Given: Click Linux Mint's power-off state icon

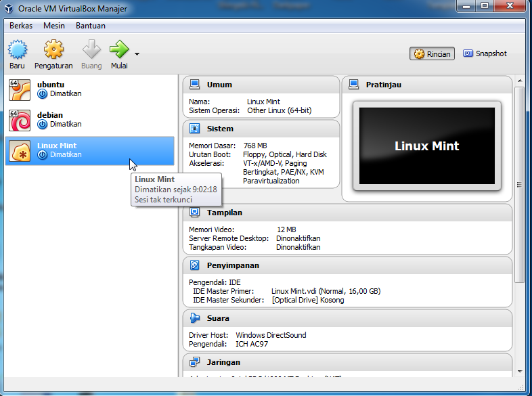Looking at the screenshot, I should [x=43, y=155].
